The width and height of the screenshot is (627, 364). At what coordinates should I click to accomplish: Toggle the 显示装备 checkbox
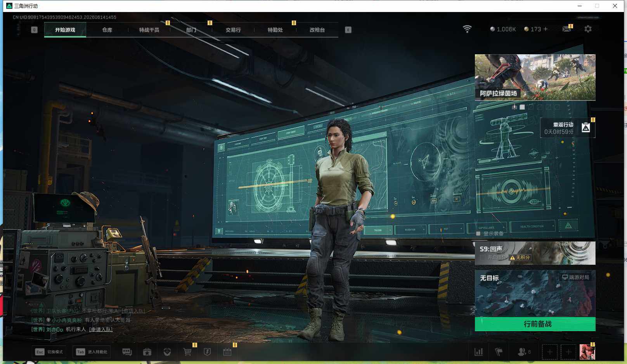(x=478, y=234)
